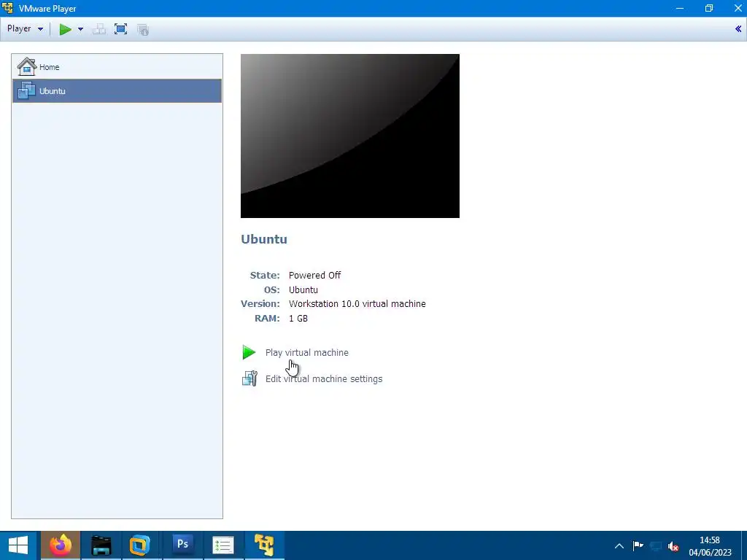Enter full screen mode via toolbar icon
The height and width of the screenshot is (560, 747).
[120, 29]
